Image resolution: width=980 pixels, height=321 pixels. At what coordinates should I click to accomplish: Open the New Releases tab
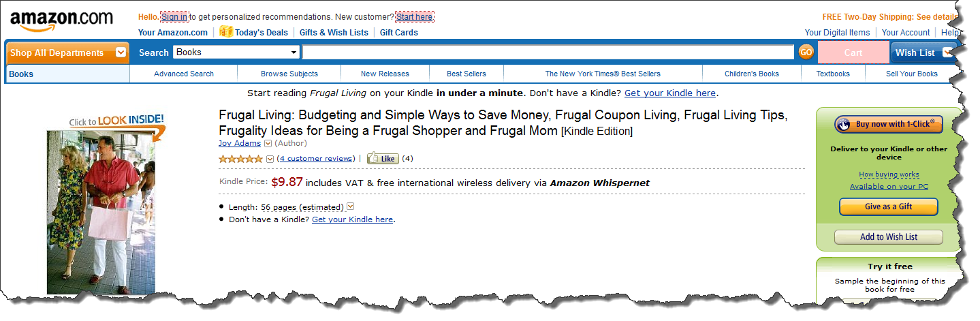pos(385,74)
